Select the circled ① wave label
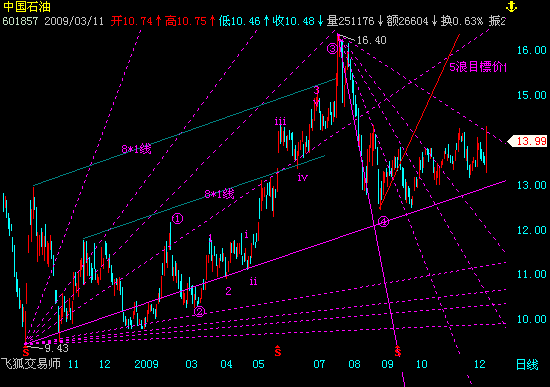550x387 pixels. (177, 219)
